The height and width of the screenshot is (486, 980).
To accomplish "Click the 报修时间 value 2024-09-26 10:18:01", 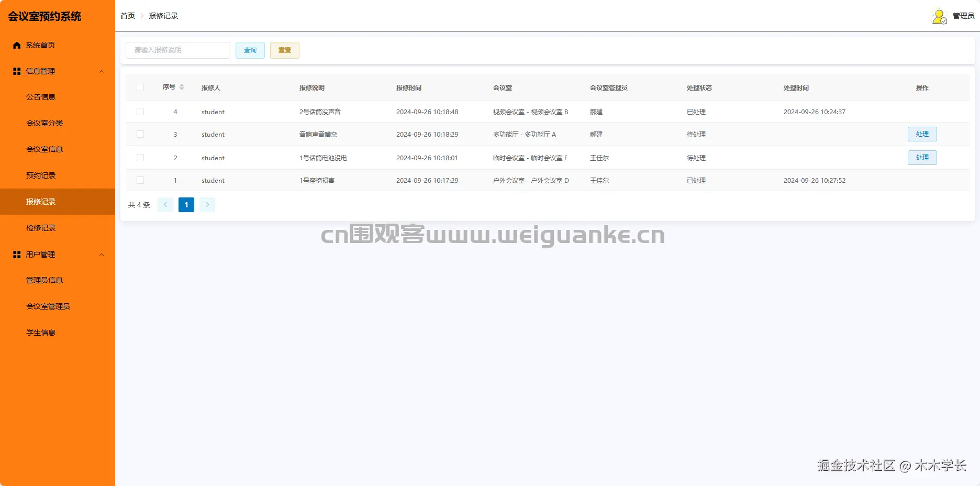I will 427,158.
